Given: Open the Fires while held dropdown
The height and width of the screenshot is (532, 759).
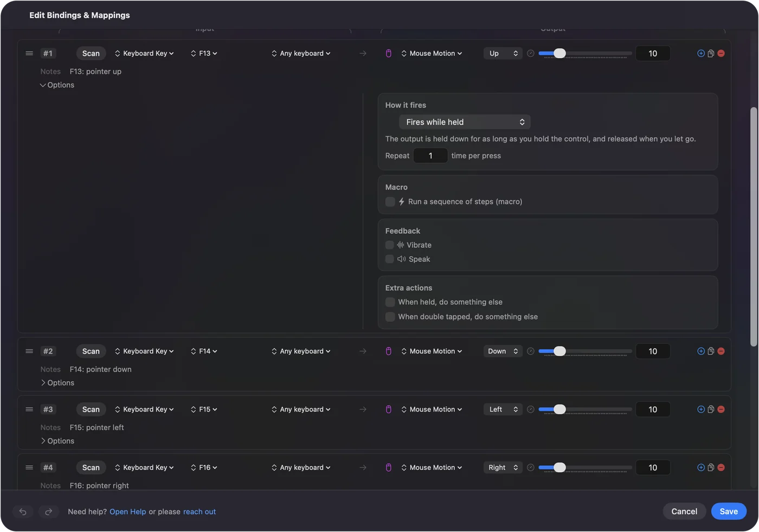Looking at the screenshot, I should click(x=465, y=122).
